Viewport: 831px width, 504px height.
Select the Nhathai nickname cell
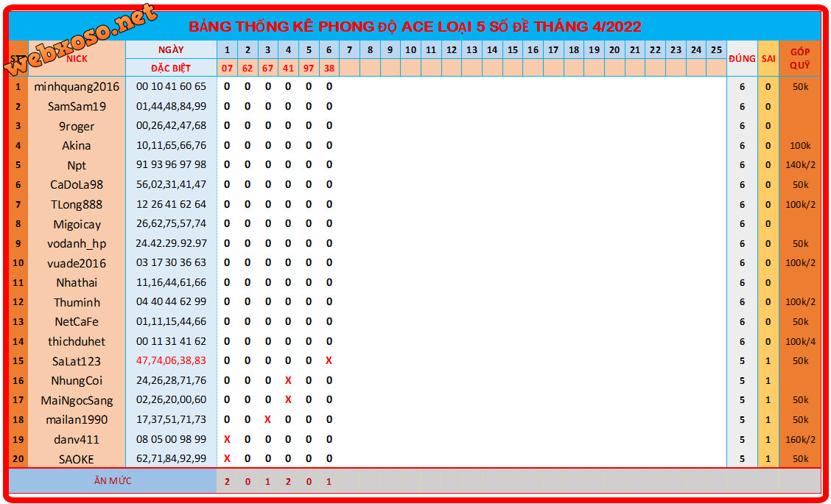coord(77,282)
